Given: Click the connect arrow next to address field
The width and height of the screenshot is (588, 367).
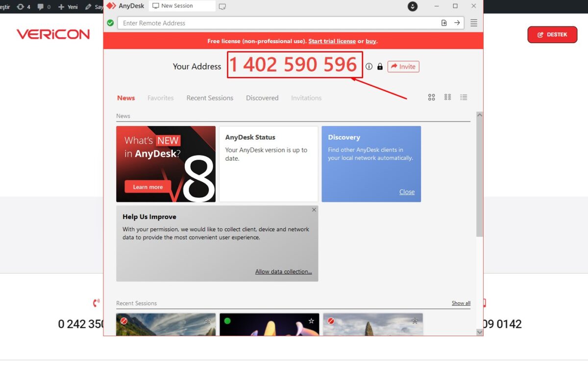Looking at the screenshot, I should coord(457,23).
